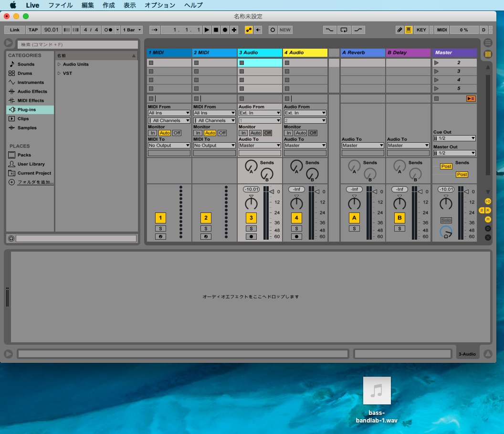Click the TAP tempo button
This screenshot has height=434, width=504.
tap(33, 30)
